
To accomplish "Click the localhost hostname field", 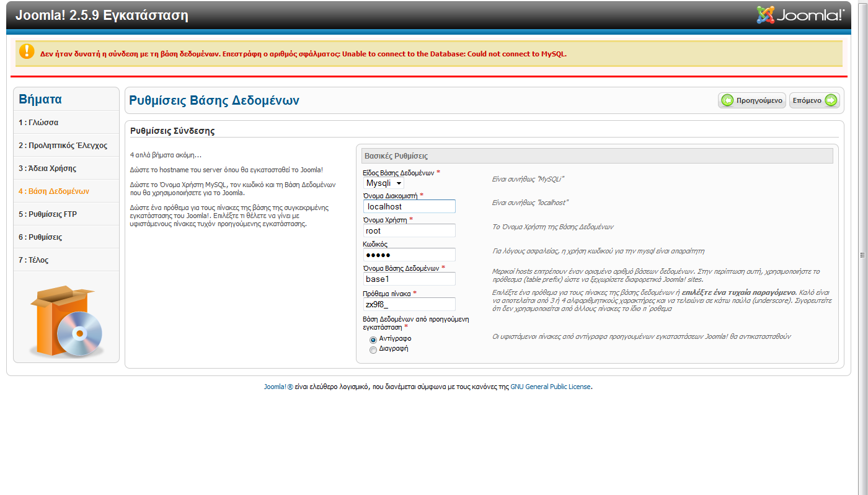I will pos(409,207).
